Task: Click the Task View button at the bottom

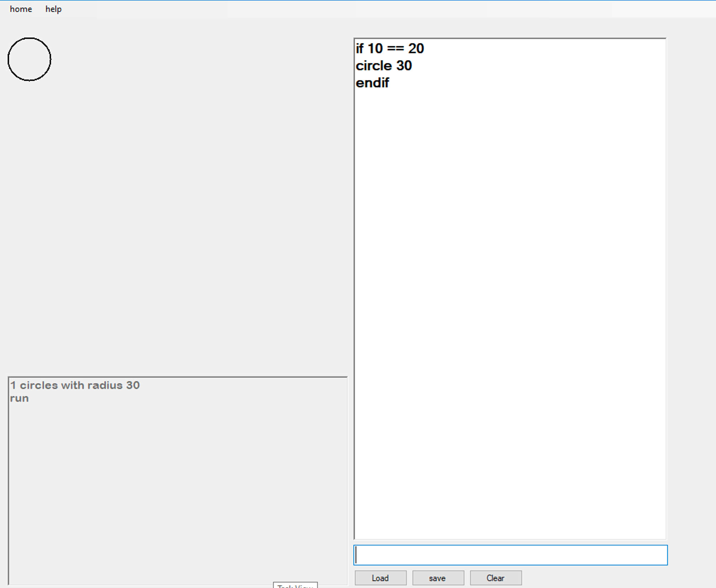Action: [295, 586]
